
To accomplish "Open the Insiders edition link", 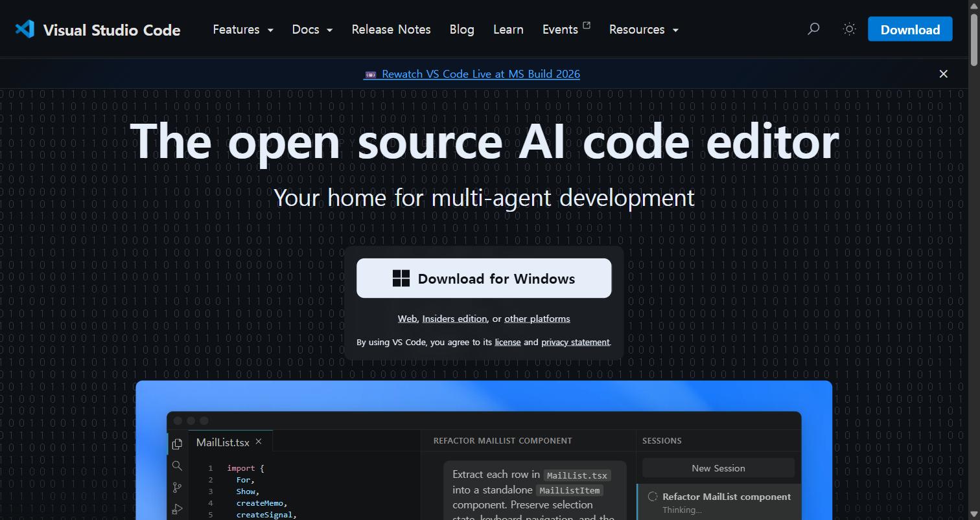I will [x=454, y=319].
